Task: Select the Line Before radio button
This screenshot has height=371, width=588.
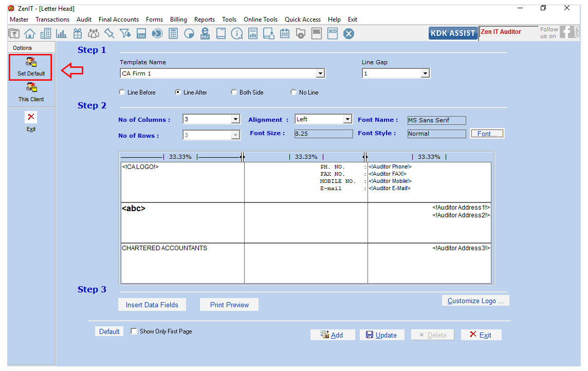Action: (122, 92)
